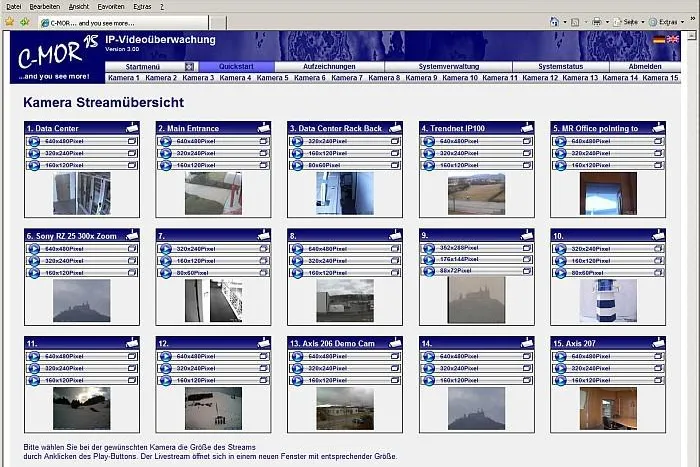
Task: Play Data Center Rack Back 80x60 stream
Action: click(297, 166)
